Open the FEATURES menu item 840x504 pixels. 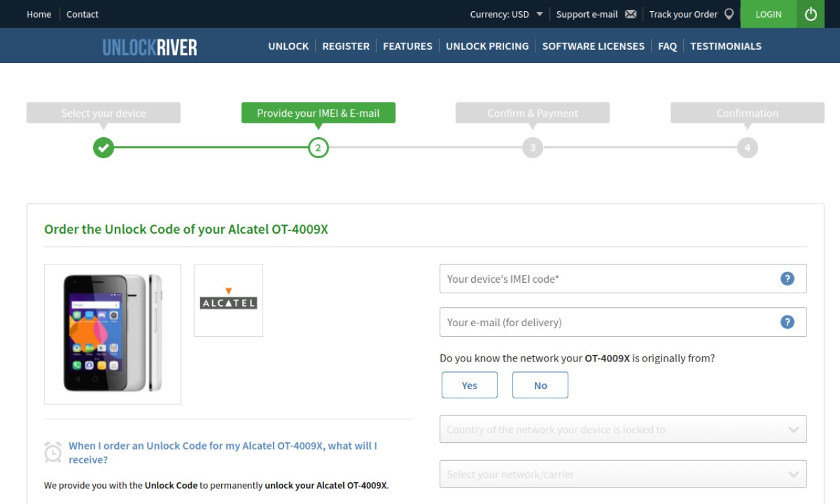pos(408,46)
